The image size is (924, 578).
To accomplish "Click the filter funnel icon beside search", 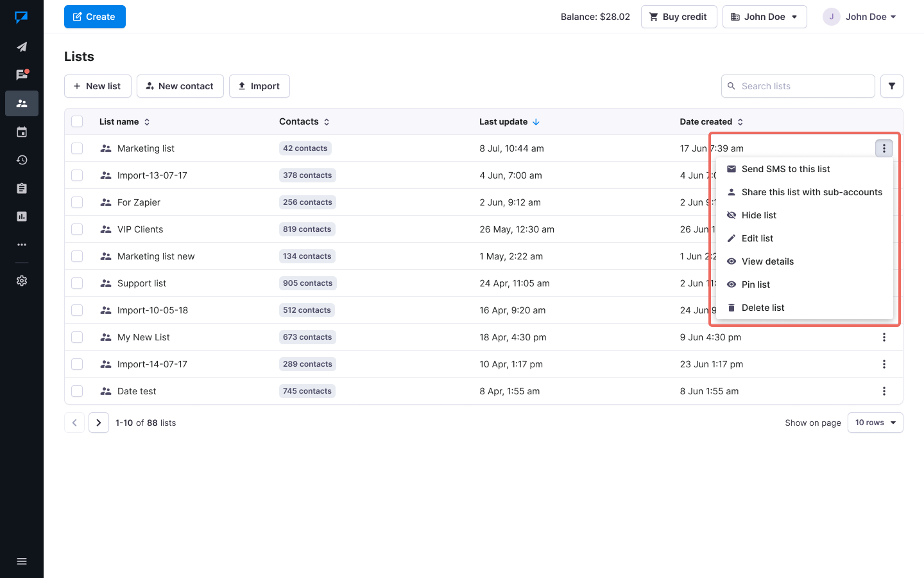I will tap(891, 86).
